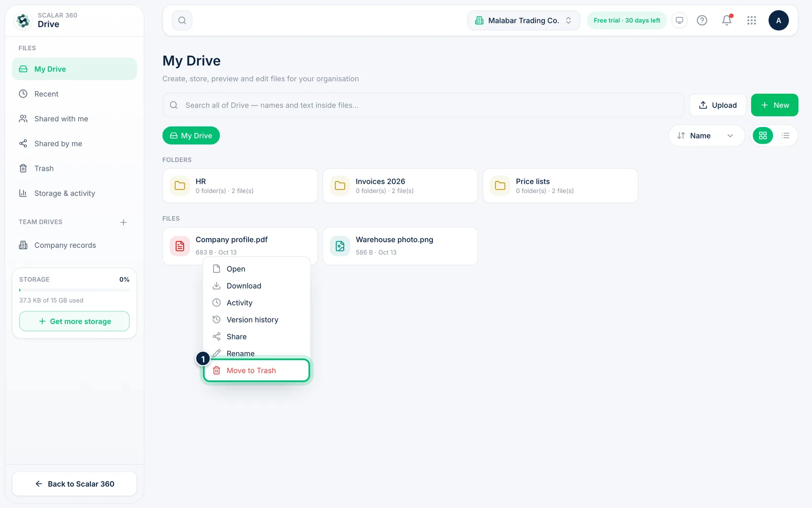Click the Scalar 360 Drive logo

[x=23, y=20]
